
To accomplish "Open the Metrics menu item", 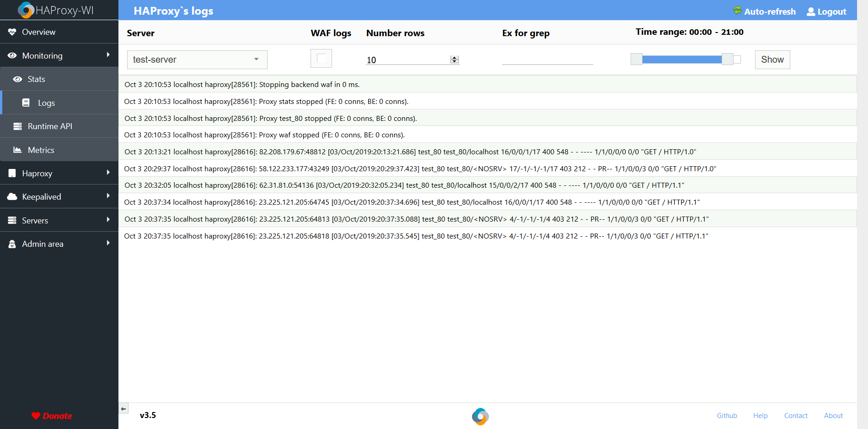I will pyautogui.click(x=59, y=150).
